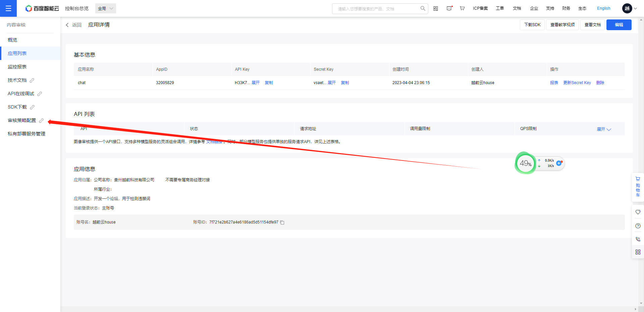
Task: Open the shopping cart icon in header
Action: point(462,8)
